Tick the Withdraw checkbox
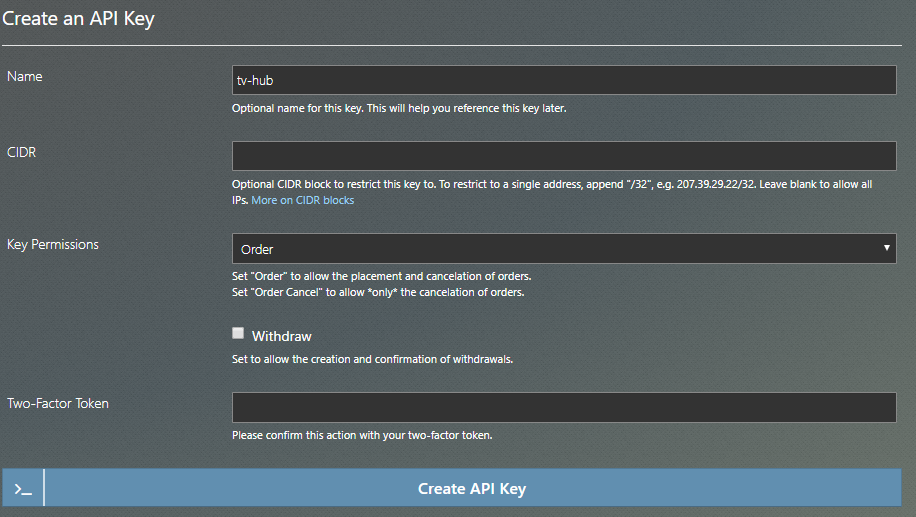This screenshot has width=916, height=517. point(238,334)
